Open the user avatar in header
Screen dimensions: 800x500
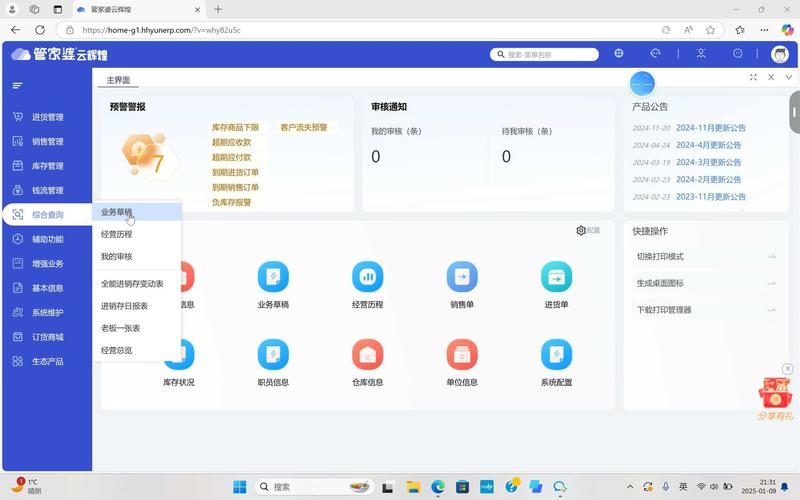(x=780, y=54)
